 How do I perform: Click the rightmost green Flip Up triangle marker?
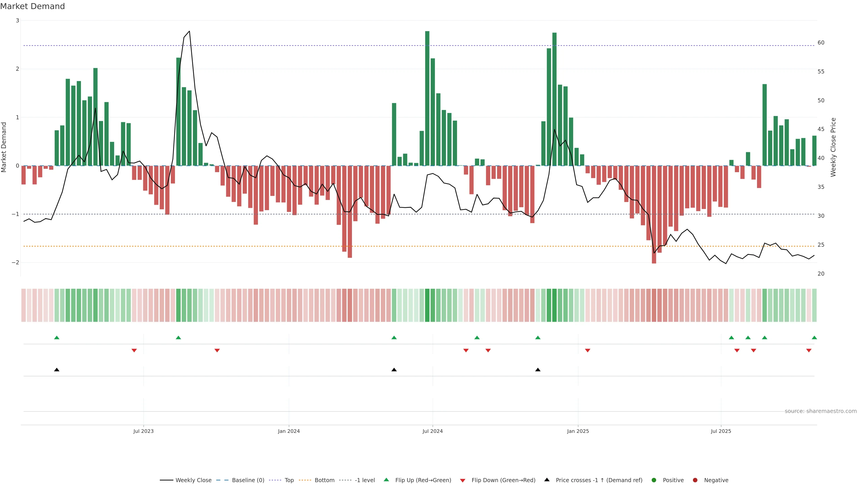[814, 338]
